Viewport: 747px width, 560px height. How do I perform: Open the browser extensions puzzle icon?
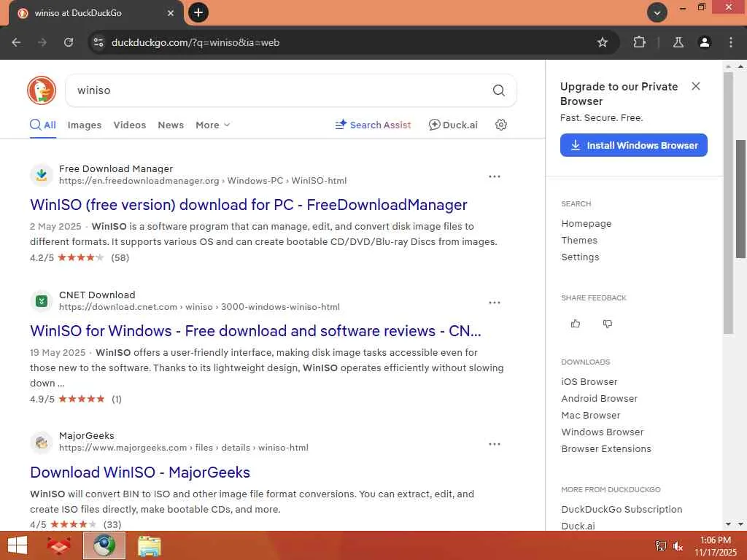coord(639,42)
